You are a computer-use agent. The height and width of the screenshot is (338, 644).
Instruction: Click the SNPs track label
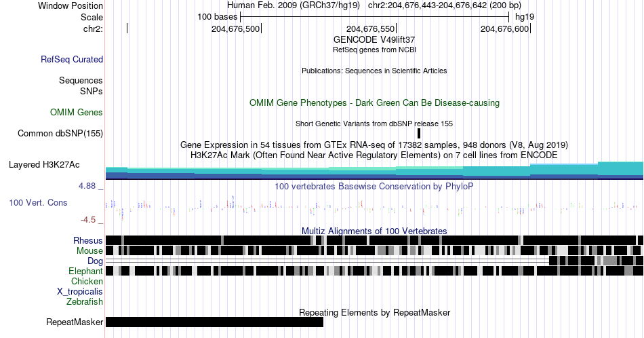(92, 91)
